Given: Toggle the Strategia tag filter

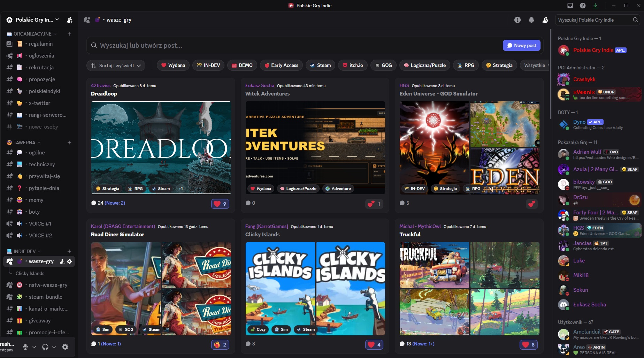Looking at the screenshot, I should [499, 65].
